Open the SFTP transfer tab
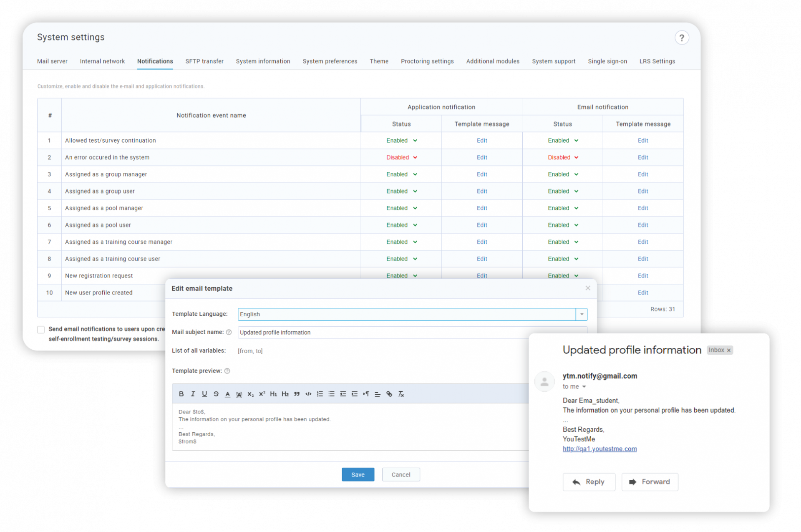This screenshot has width=801, height=532. click(x=204, y=61)
